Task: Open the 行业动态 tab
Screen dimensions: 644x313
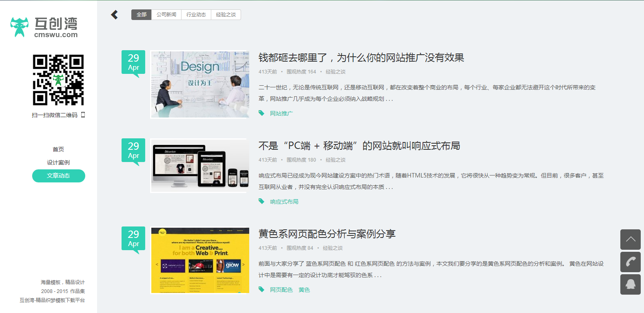Action: [x=196, y=15]
